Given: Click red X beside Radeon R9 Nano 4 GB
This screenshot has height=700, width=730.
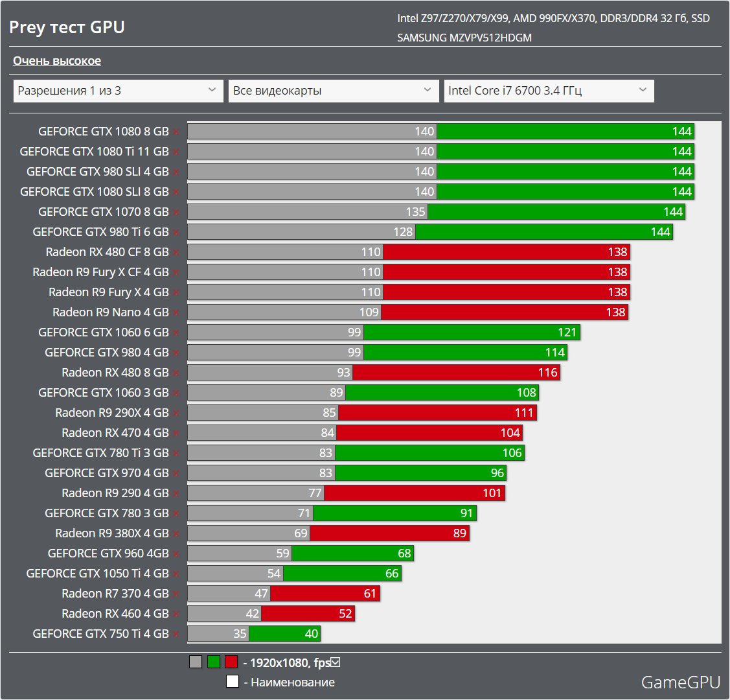Looking at the screenshot, I should coord(176,312).
